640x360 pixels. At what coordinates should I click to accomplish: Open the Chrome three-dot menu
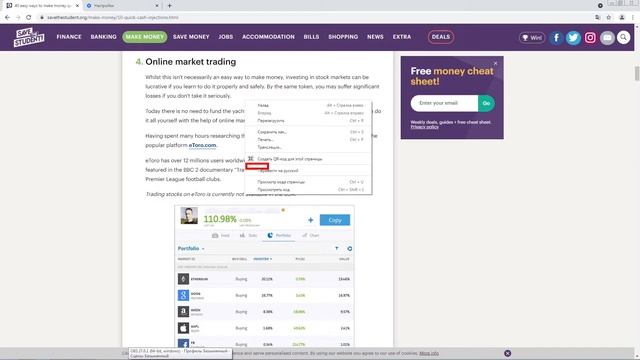633,17
